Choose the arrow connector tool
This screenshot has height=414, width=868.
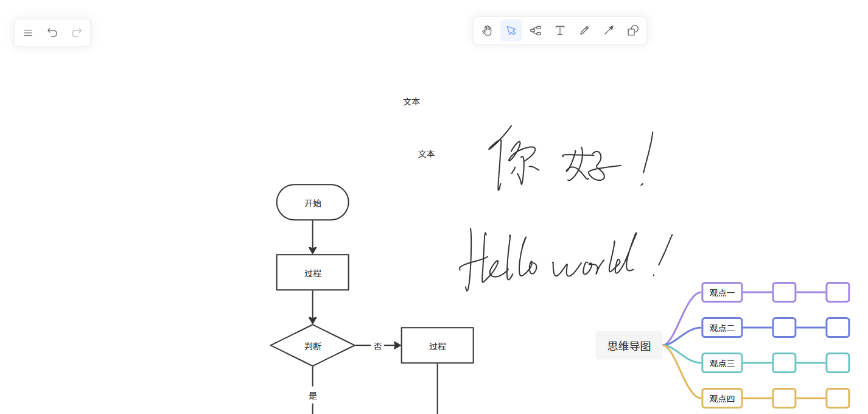[609, 30]
